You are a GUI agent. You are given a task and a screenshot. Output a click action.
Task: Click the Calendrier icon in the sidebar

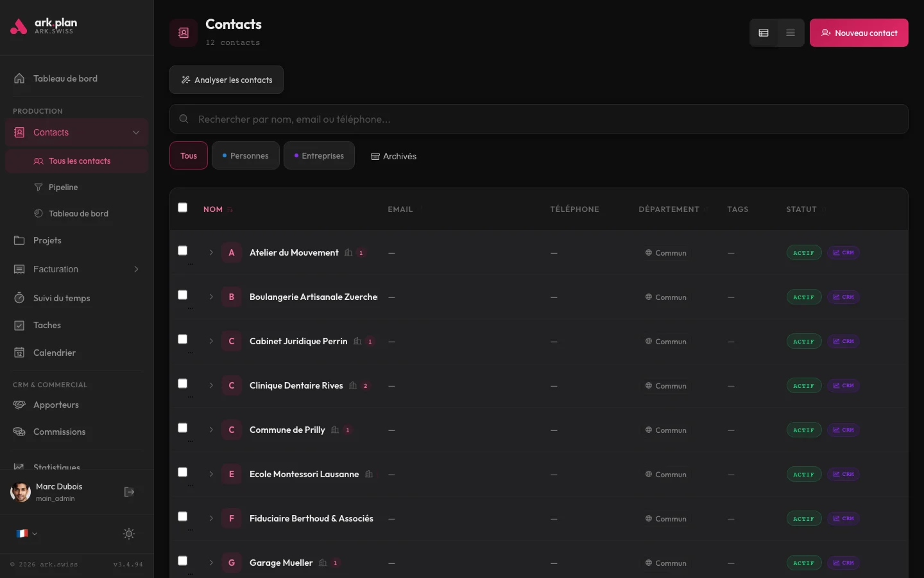click(19, 353)
